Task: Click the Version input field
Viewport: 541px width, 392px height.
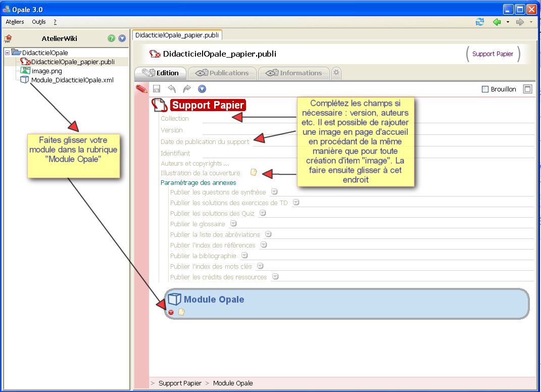Action: (368, 130)
